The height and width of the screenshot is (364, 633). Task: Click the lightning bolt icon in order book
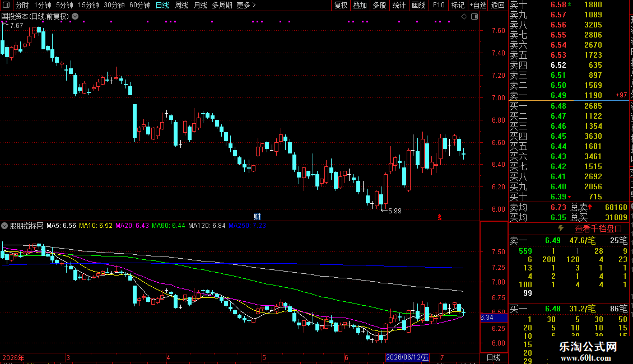tap(561, 228)
